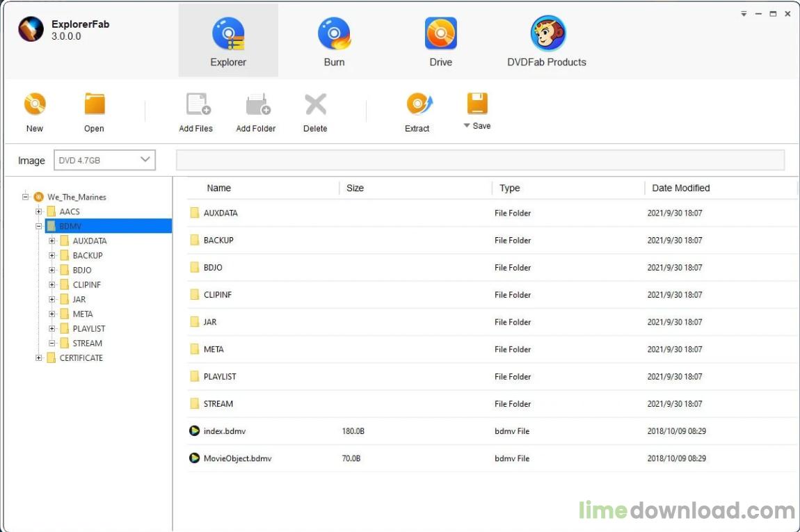800x532 pixels.
Task: Select the highlighted BDMV tree folder
Action: click(x=108, y=226)
